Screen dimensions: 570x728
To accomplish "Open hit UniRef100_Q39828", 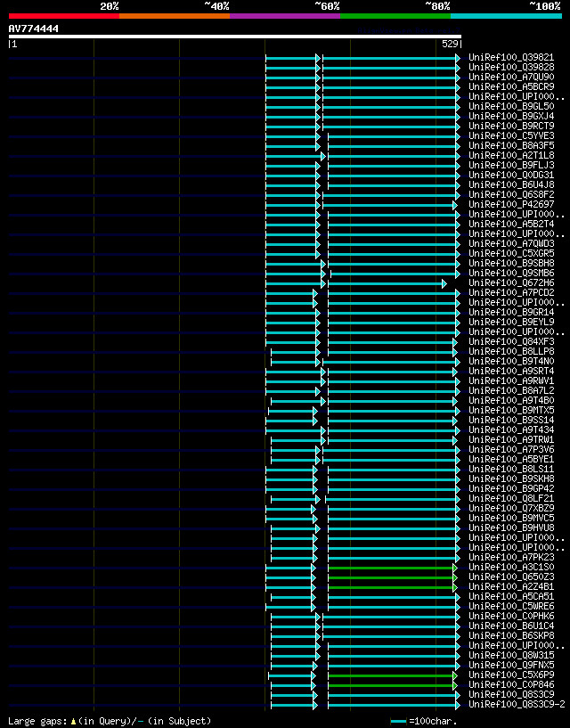I will pos(511,68).
